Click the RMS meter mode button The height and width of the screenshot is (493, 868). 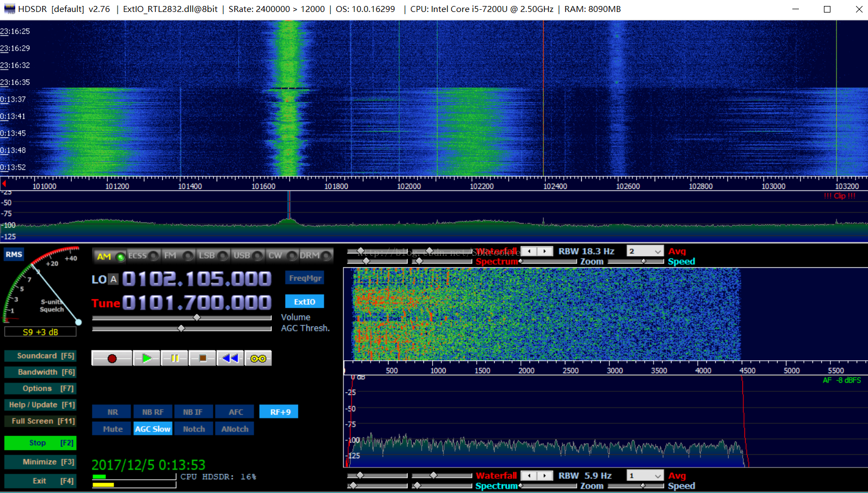coord(14,254)
